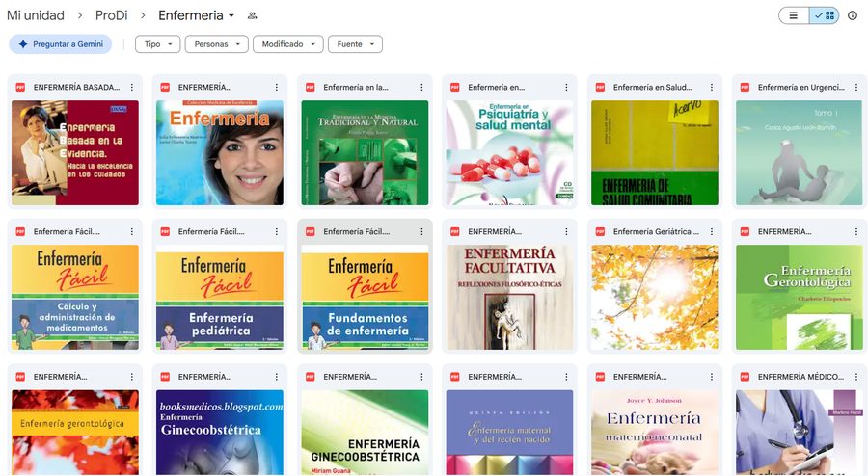Screen dimensions: 868x476
Task: Open the autumn leaves Geriátrica cover thumbnail
Action: 655,298
